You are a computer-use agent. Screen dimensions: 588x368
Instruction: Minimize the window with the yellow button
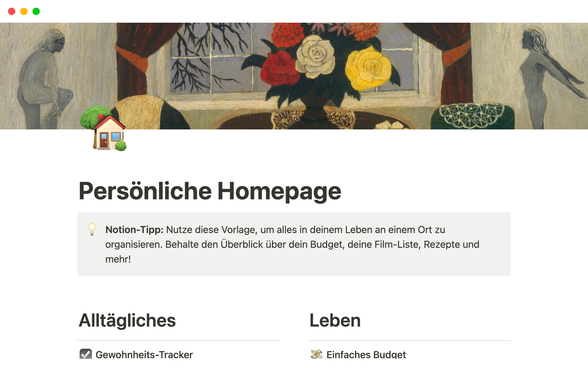[x=24, y=11]
